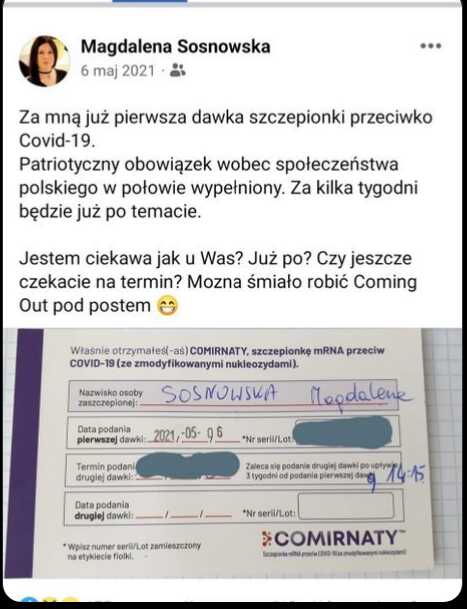Click the 'Data podania drugiej dawki' field
The height and width of the screenshot is (609, 467).
tap(233, 508)
